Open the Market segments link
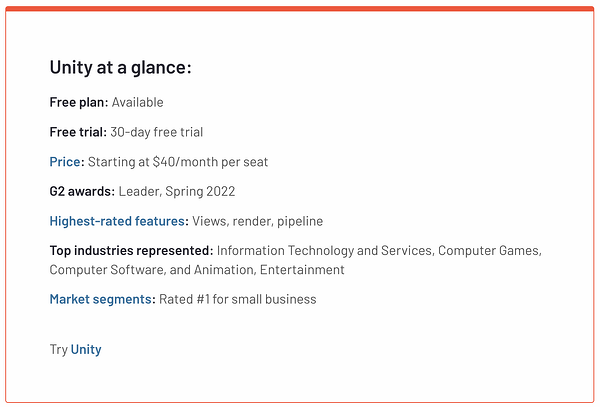 (101, 299)
